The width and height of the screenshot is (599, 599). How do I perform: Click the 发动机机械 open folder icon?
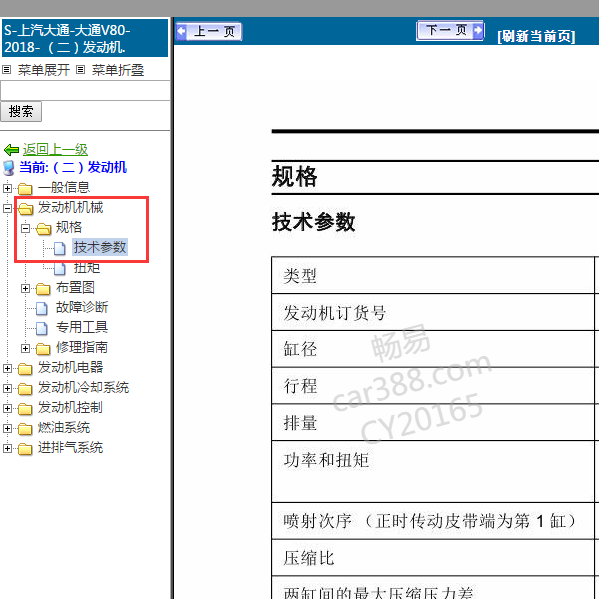tap(26, 209)
